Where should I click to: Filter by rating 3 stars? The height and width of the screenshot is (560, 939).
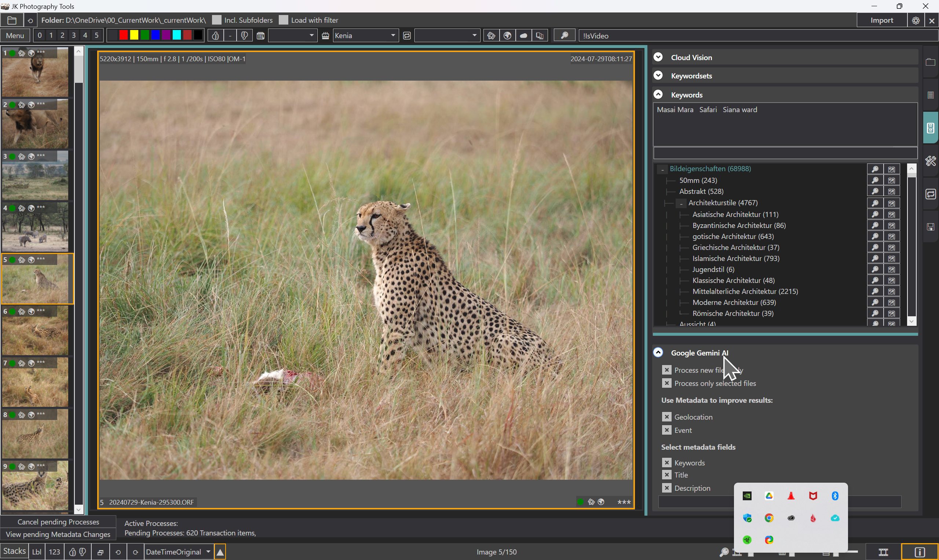74,36
